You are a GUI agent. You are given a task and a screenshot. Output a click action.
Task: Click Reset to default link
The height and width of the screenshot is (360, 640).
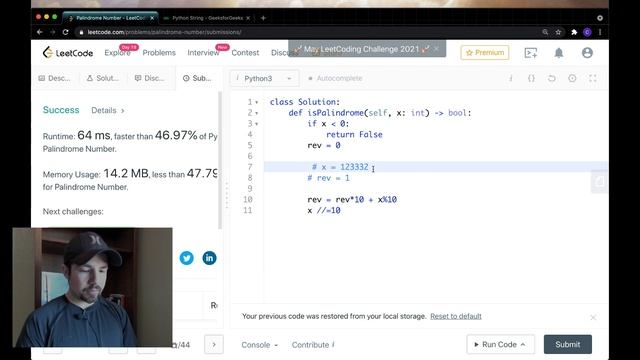tap(456, 316)
